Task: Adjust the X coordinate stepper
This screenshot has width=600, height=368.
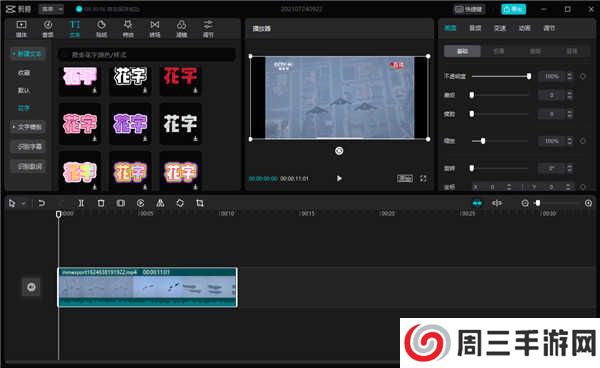Action: tap(509, 187)
